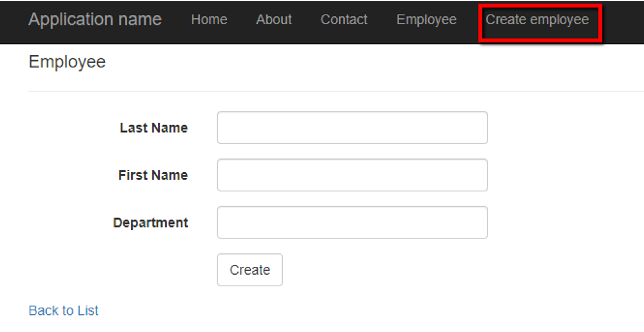Click the First Name label

pyautogui.click(x=153, y=175)
